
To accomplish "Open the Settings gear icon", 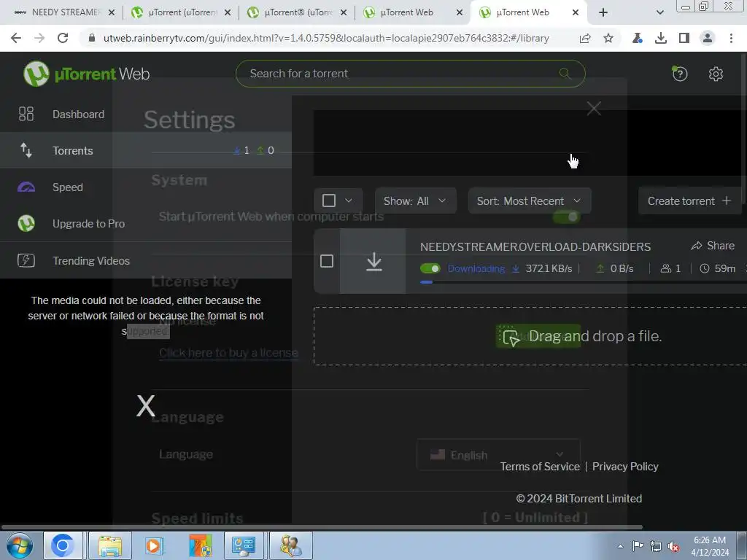I will pyautogui.click(x=716, y=74).
